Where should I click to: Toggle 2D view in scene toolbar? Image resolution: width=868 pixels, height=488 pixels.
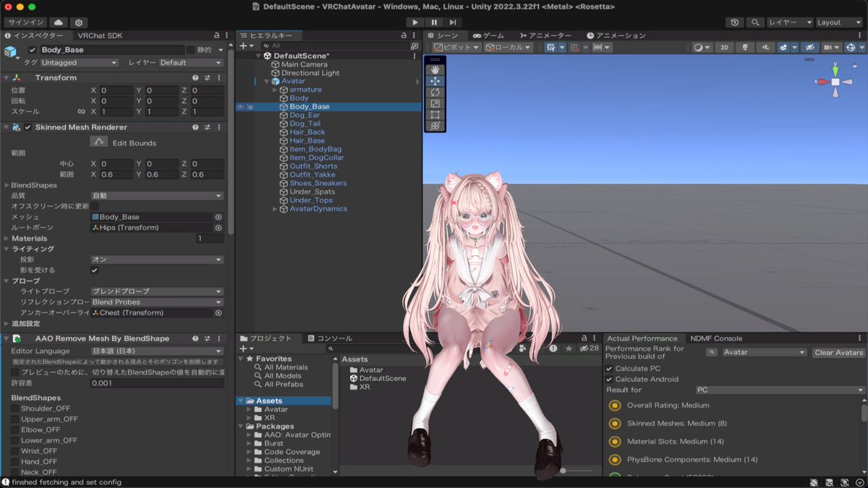coord(724,47)
